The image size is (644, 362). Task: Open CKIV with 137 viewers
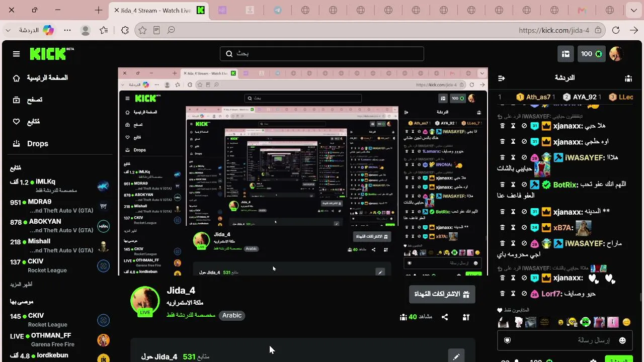(59, 265)
